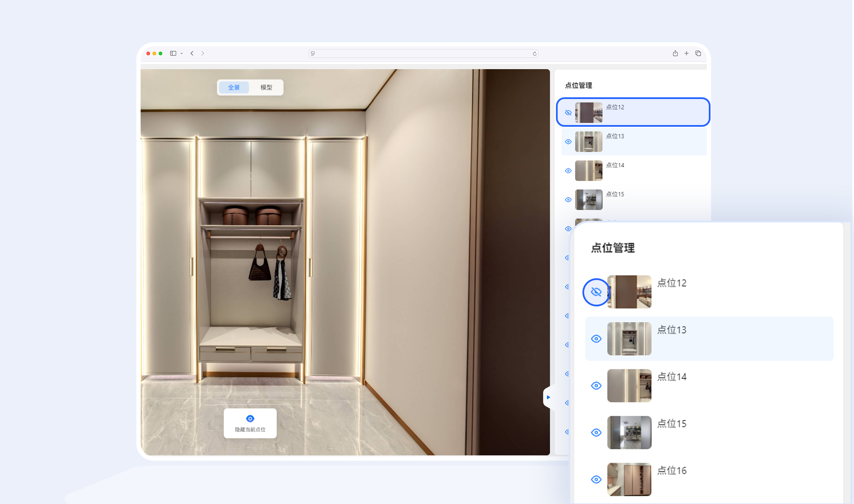Select 点位12 label in the browser panel
Image resolution: width=854 pixels, height=504 pixels.
coord(615,107)
